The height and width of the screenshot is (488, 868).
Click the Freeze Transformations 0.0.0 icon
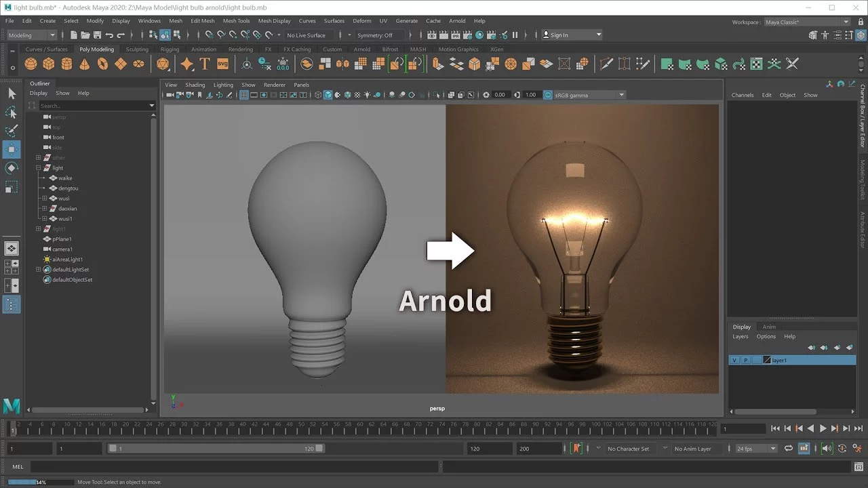(x=283, y=64)
